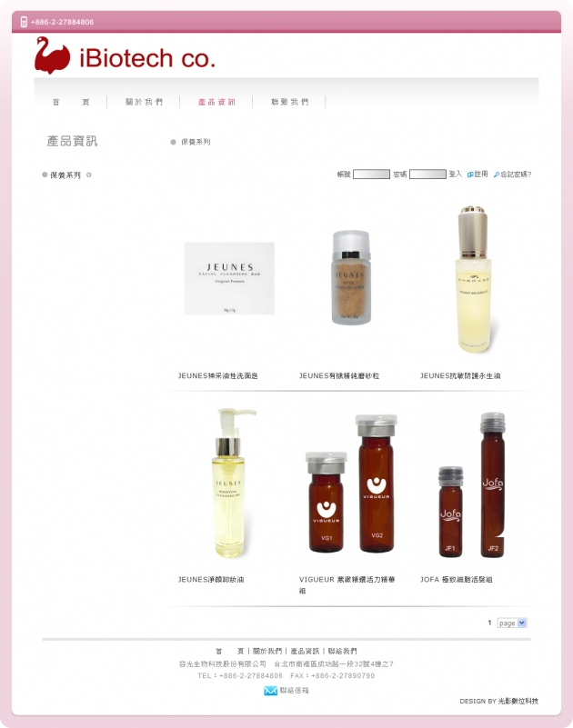The image size is (573, 728).
Task: Click the password 密碼 input field
Action: [x=427, y=175]
